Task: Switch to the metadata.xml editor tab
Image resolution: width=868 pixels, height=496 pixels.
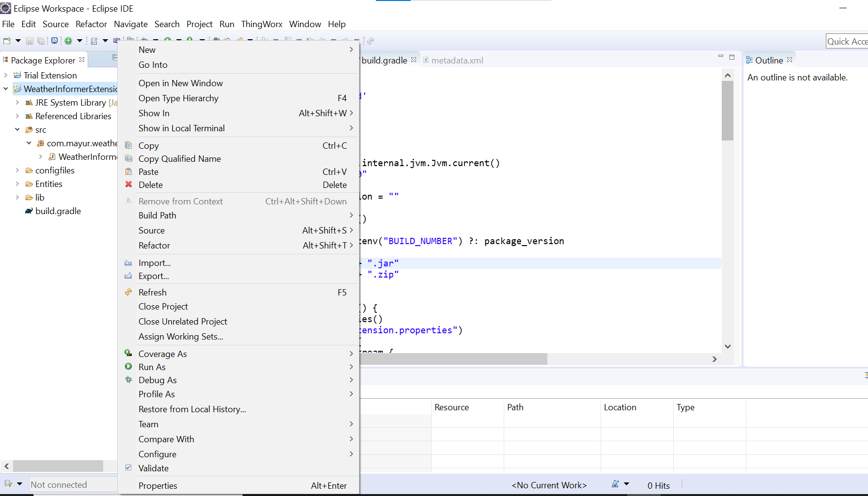Action: coord(458,60)
